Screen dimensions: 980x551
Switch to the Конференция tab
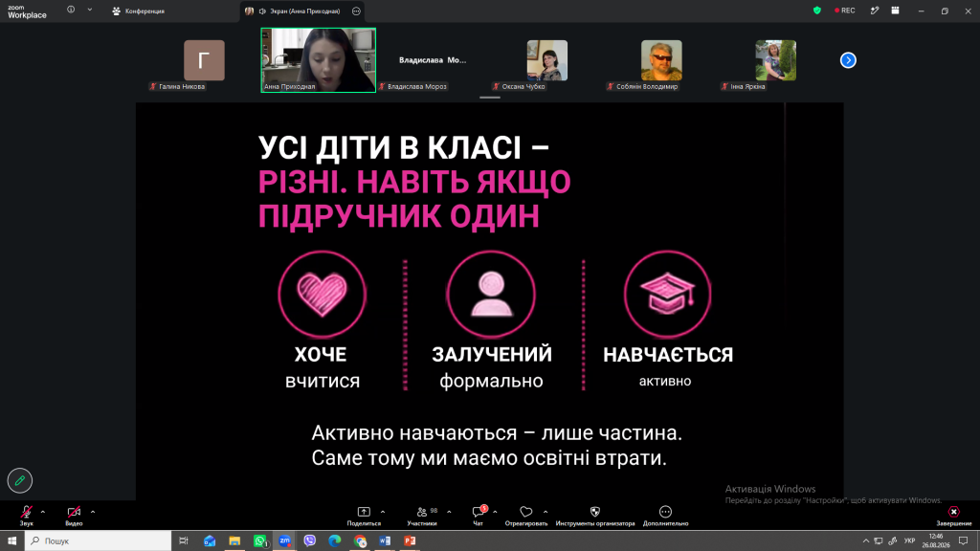tap(139, 11)
